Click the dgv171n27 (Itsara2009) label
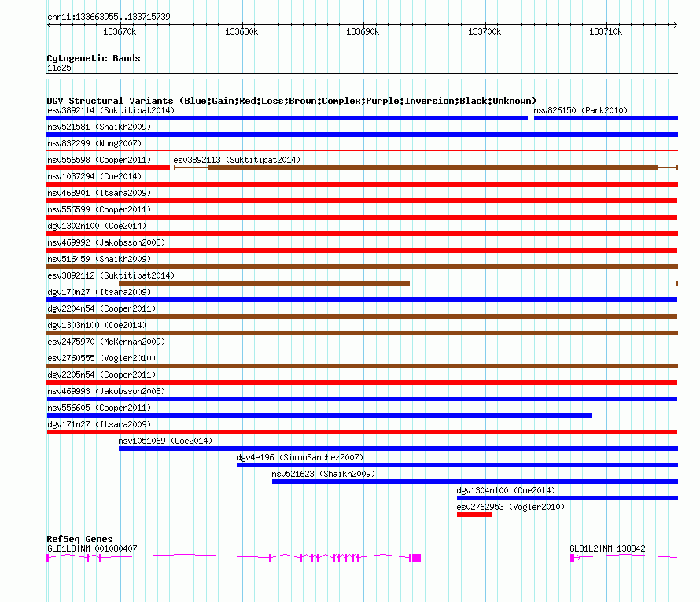Viewport: 700px width, 602px height. [x=99, y=424]
